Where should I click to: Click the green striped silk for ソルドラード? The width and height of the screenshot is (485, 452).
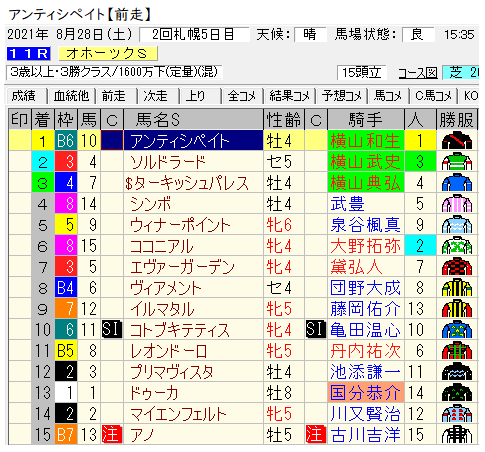(457, 162)
